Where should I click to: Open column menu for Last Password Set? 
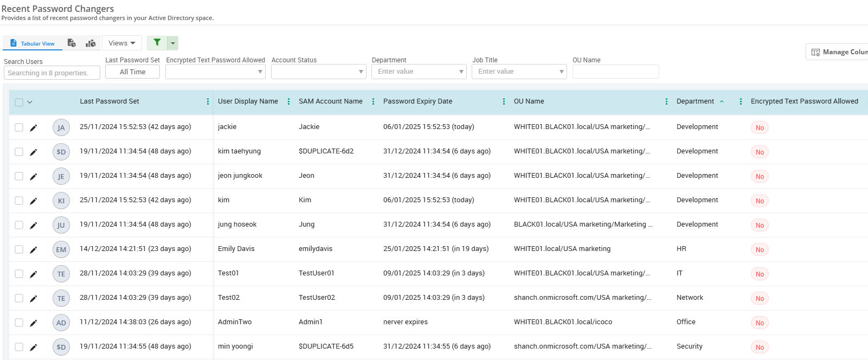click(208, 101)
